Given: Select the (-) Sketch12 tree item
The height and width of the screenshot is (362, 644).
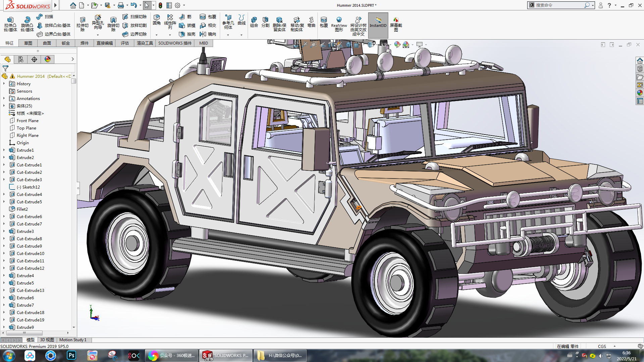Looking at the screenshot, I should (28, 187).
